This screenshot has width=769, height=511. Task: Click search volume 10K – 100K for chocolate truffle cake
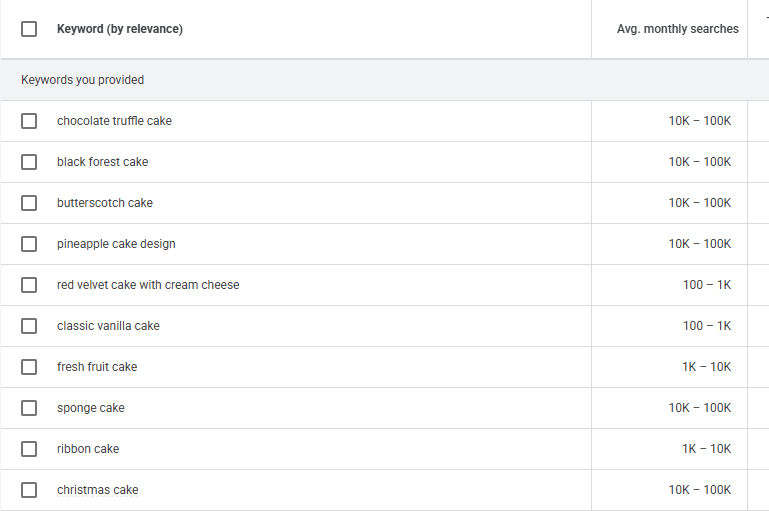click(700, 121)
